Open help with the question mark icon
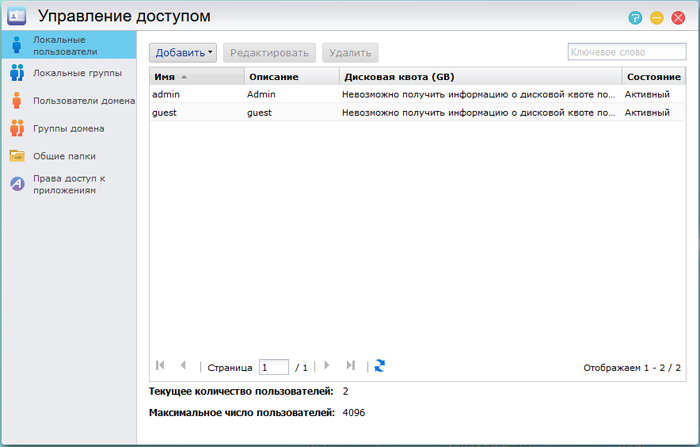 [x=635, y=18]
